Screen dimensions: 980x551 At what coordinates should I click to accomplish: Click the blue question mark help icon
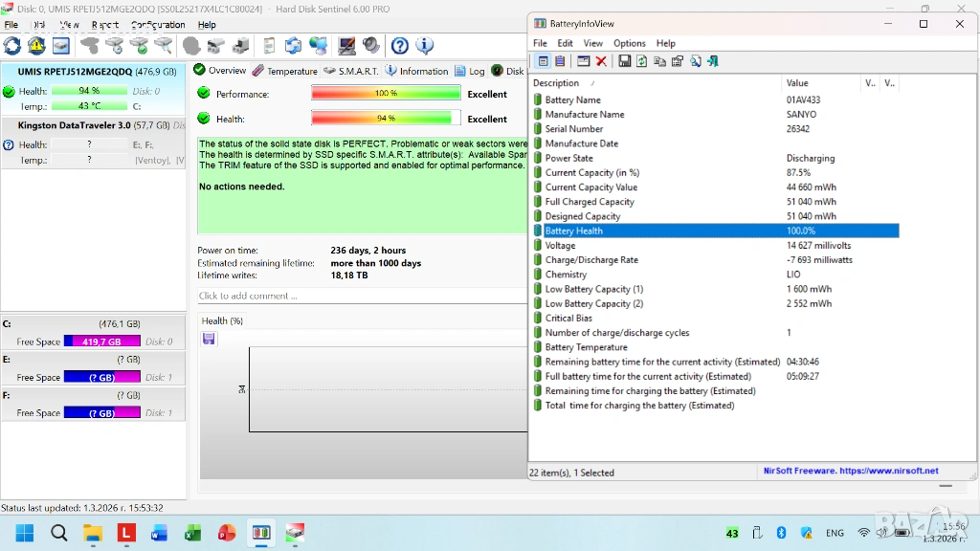[400, 45]
